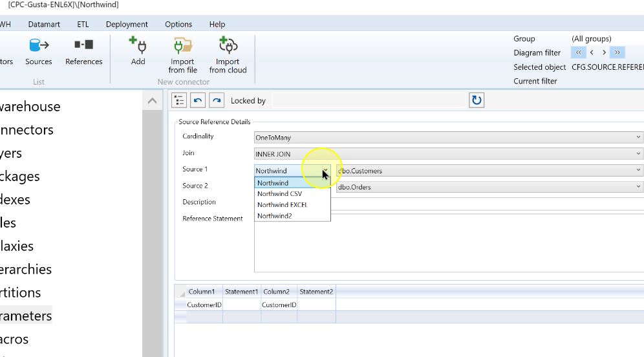Click the Statement1 column header
The height and width of the screenshot is (357, 644).
pos(242,292)
